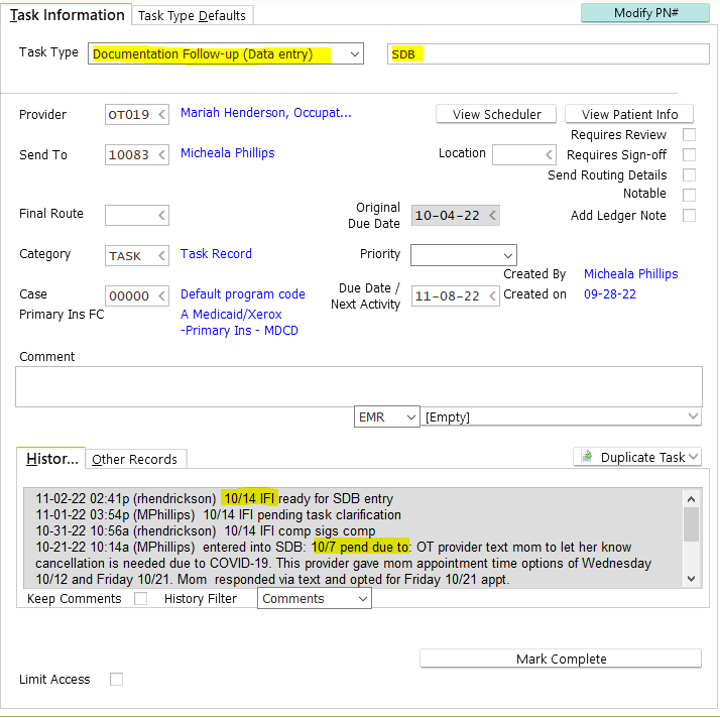Click into the Comment text box
This screenshot has width=720, height=718.
point(358,386)
